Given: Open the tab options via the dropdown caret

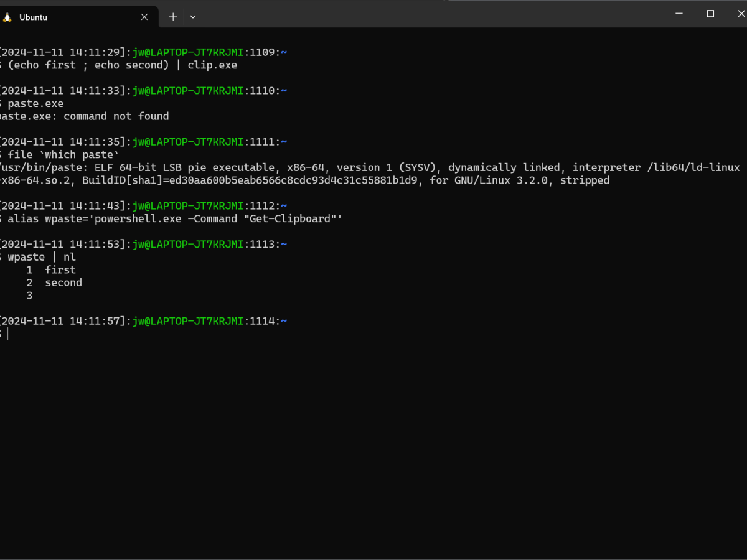Looking at the screenshot, I should [x=193, y=17].
